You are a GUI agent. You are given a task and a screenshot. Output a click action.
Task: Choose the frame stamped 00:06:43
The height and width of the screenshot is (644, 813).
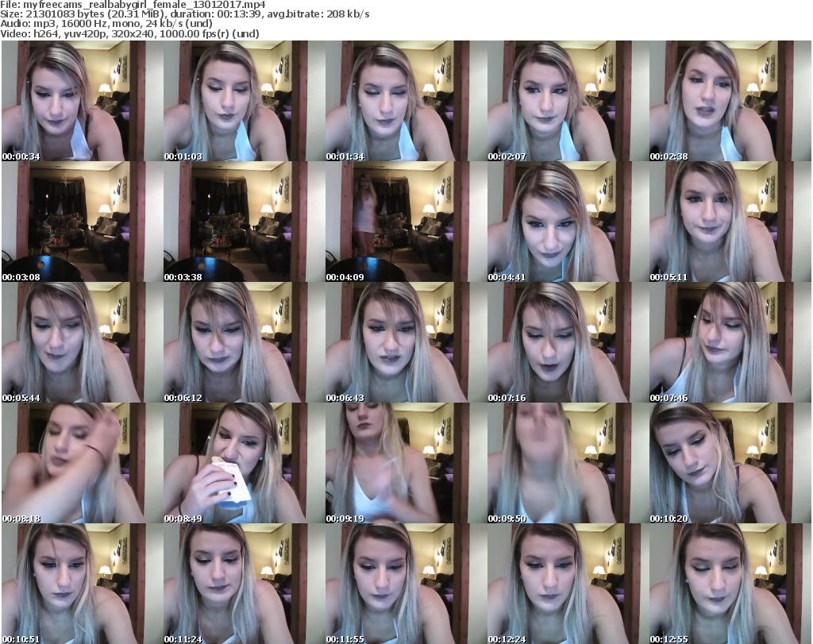point(406,342)
